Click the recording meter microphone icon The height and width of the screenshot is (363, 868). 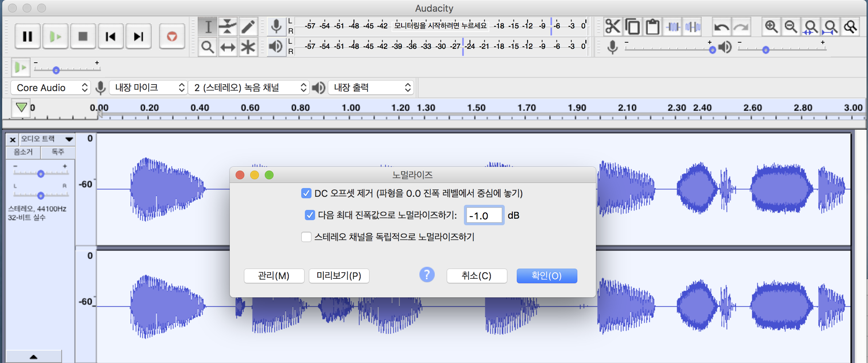click(276, 26)
